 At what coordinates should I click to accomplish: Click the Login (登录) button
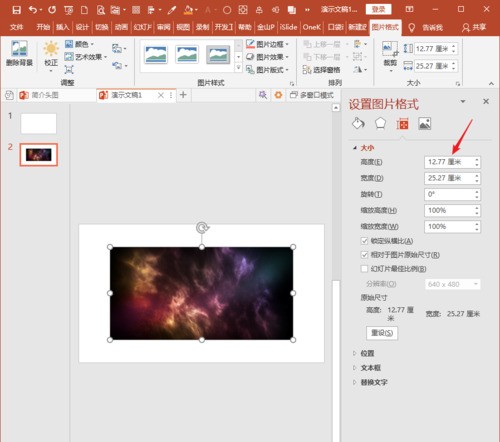378,9
